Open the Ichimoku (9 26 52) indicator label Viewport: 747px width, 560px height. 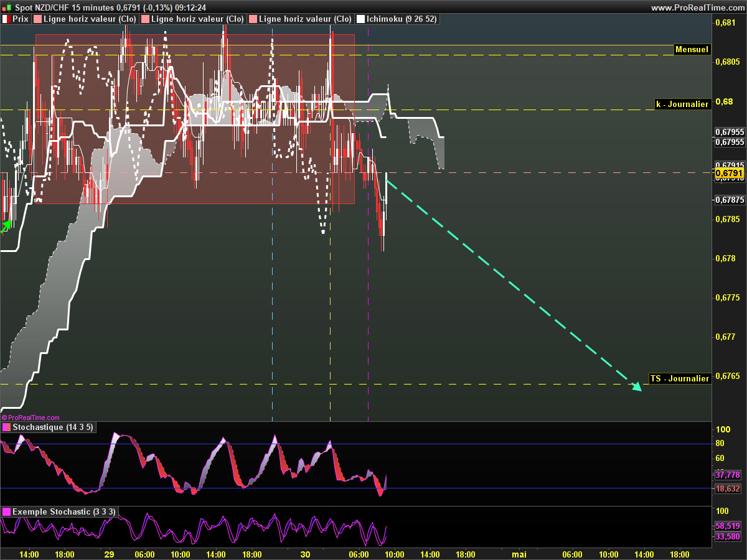click(402, 19)
